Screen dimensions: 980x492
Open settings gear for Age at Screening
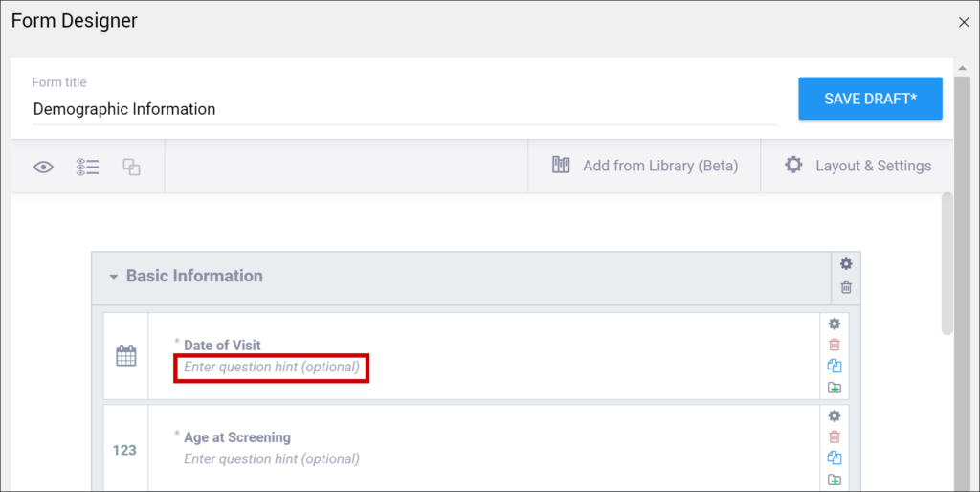click(x=835, y=415)
